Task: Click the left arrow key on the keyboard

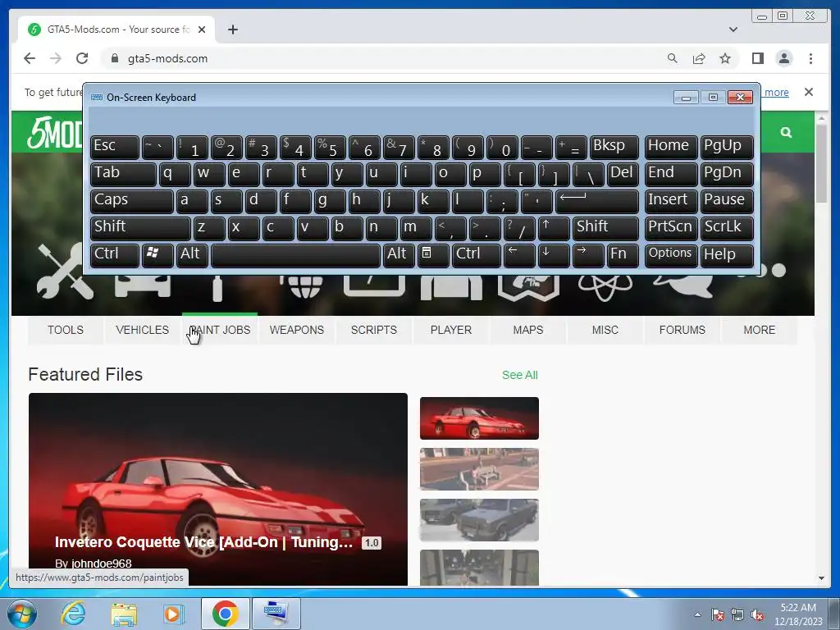Action: [x=519, y=254]
